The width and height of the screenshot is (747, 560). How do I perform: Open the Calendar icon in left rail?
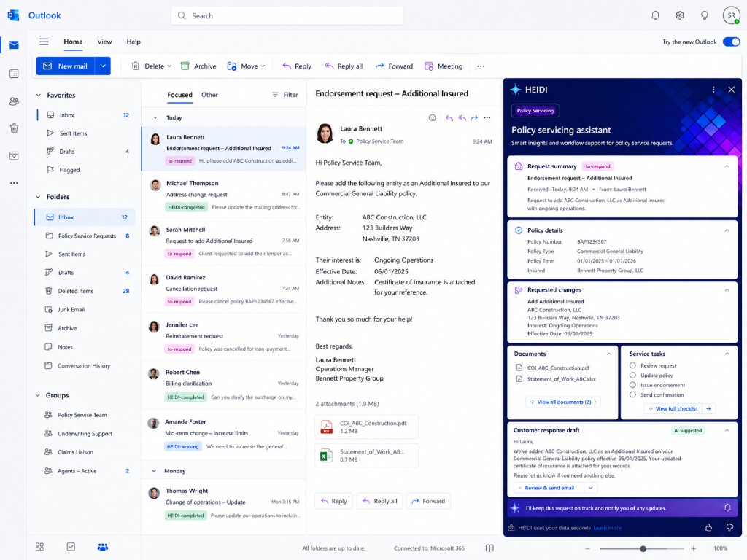[x=14, y=74]
